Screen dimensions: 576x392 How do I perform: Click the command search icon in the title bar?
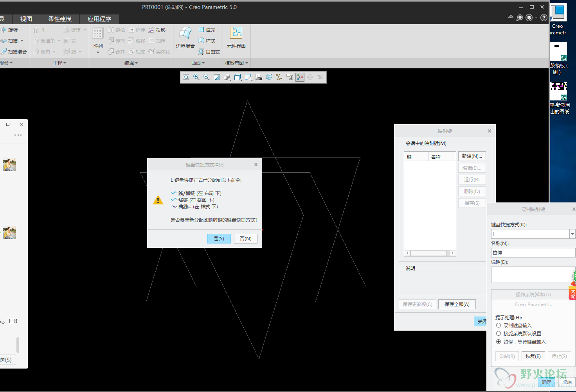[520, 18]
